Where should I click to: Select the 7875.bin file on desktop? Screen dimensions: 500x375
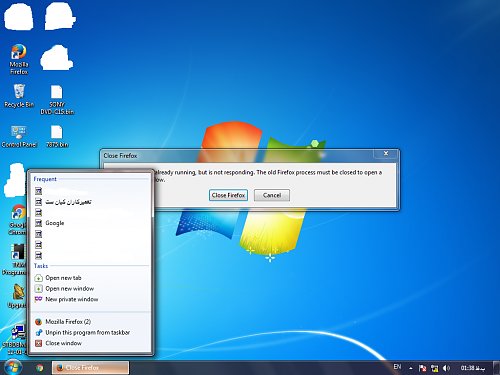(x=57, y=136)
